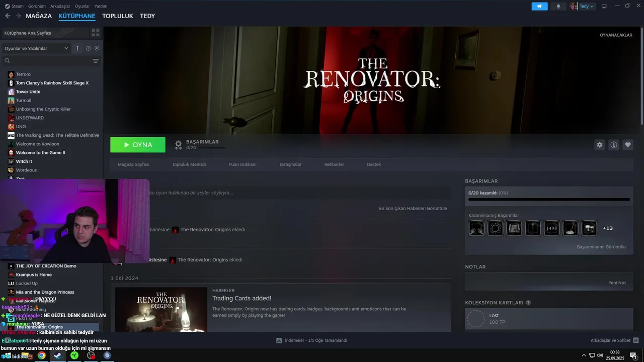Show game info icon
644x362 pixels.
pos(614,145)
